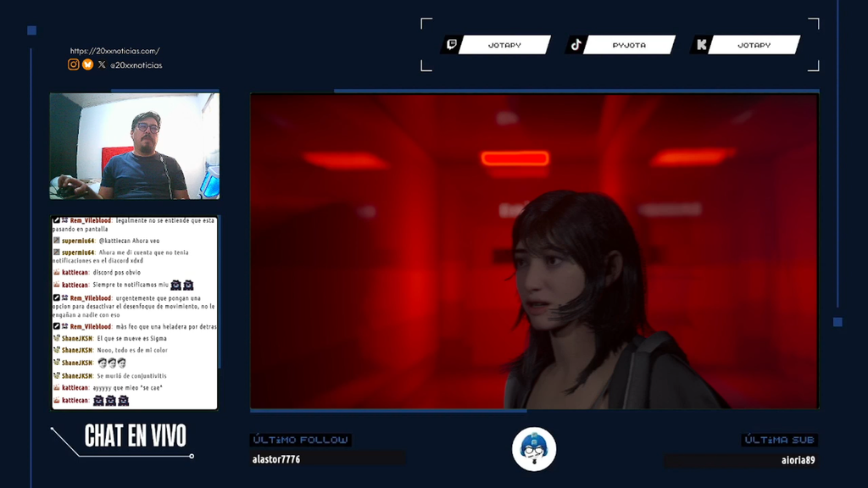
Task: Click the orange Bluesky butterfly icon
Action: click(x=87, y=64)
